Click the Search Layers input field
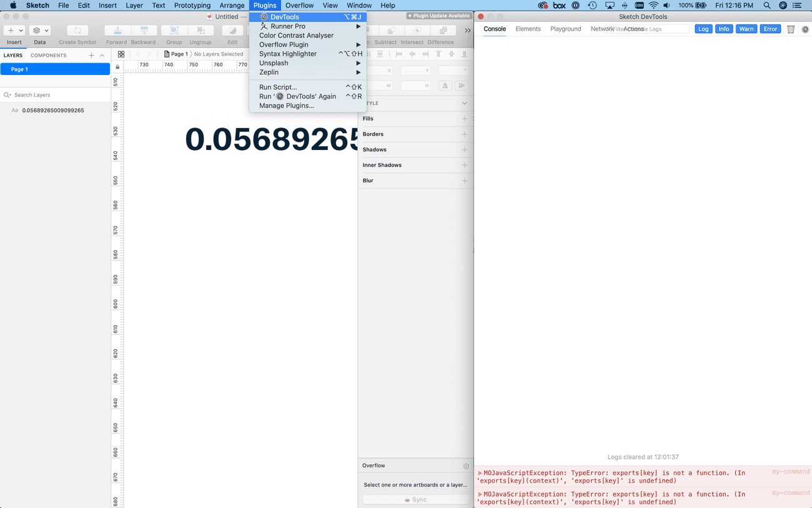The height and width of the screenshot is (508, 812). point(56,95)
